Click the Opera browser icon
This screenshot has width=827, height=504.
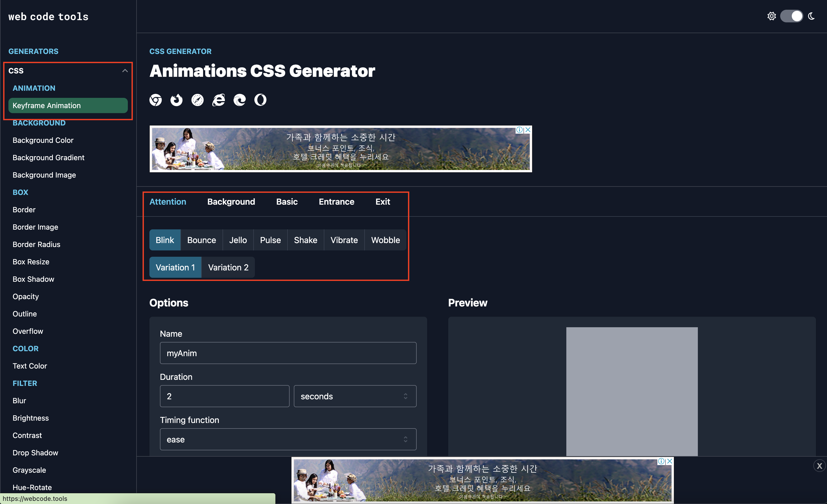pyautogui.click(x=260, y=100)
